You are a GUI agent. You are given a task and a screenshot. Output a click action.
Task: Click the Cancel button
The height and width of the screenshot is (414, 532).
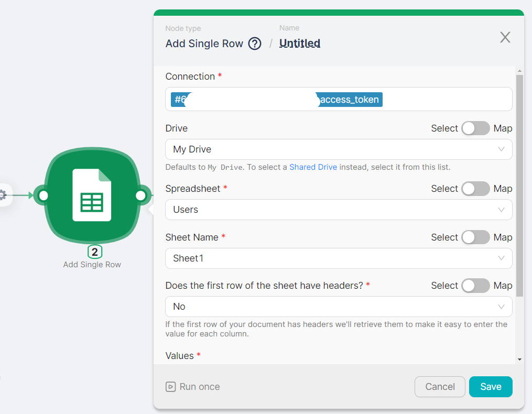[x=440, y=387]
